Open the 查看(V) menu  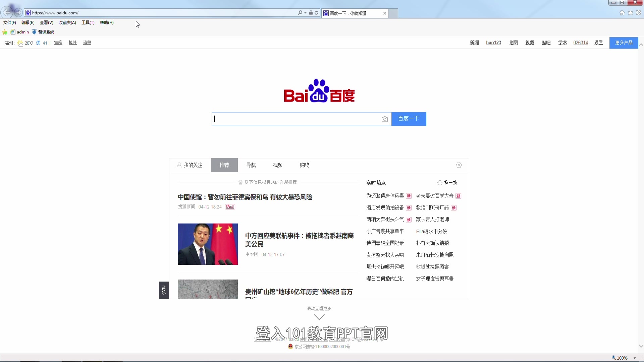point(46,23)
